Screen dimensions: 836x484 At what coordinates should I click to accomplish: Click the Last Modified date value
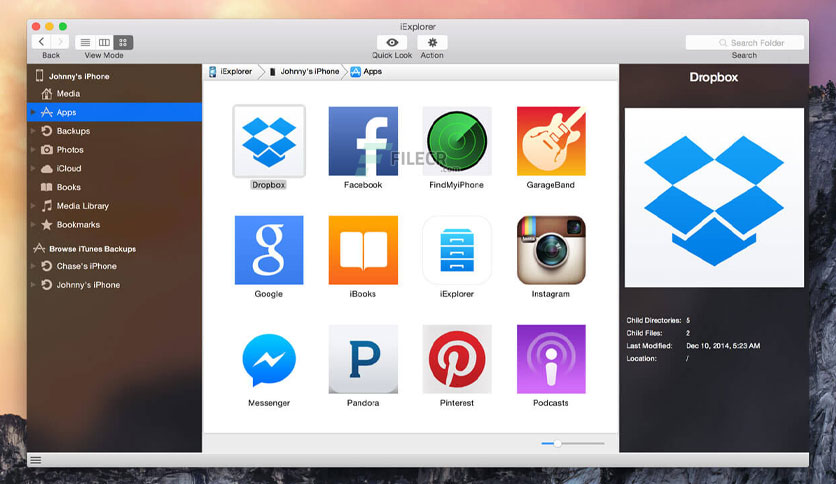(x=723, y=346)
